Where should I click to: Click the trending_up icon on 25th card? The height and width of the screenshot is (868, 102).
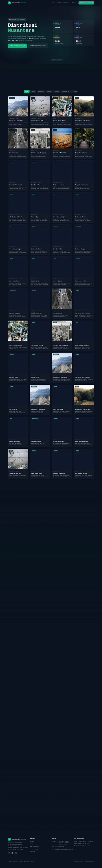[78, 37]
